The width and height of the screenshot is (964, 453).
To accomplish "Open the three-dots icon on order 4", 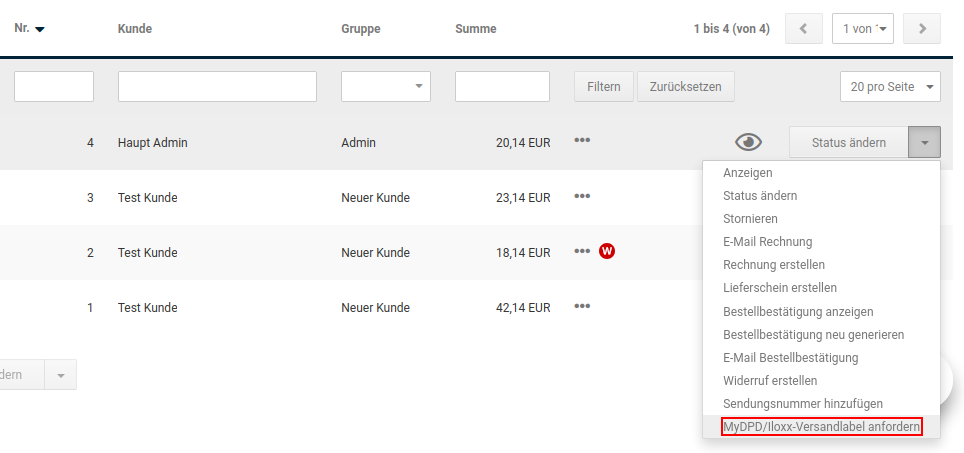I will [582, 140].
